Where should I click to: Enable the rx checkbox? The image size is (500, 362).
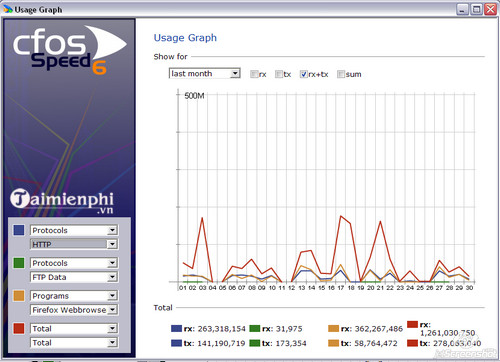(x=254, y=74)
